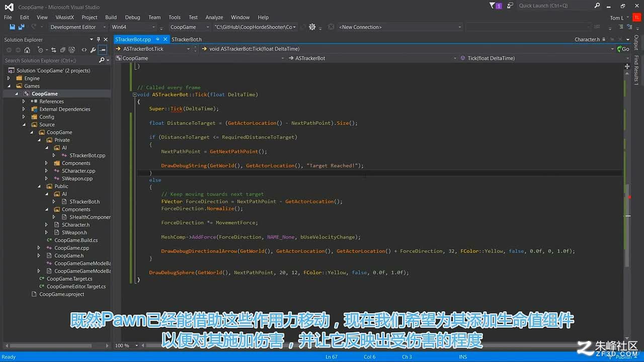
Task: Toggle the Preview Selected Items button
Action: [102, 50]
